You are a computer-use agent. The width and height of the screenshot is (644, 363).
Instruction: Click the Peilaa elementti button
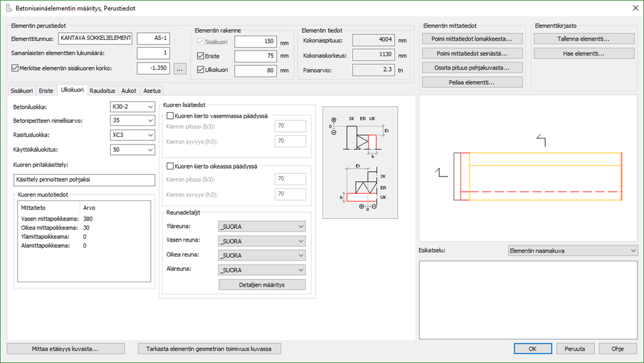coord(472,83)
